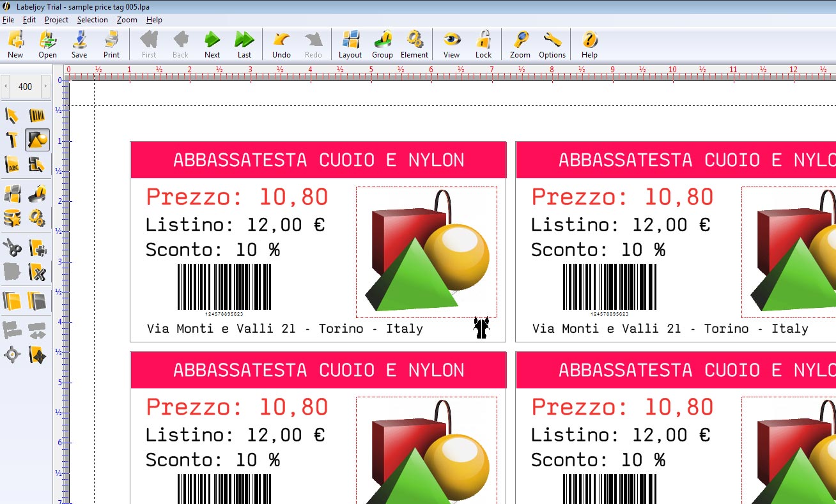Screen dimensions: 836x504
Task: Cut element with the scissors icon
Action: (12, 247)
